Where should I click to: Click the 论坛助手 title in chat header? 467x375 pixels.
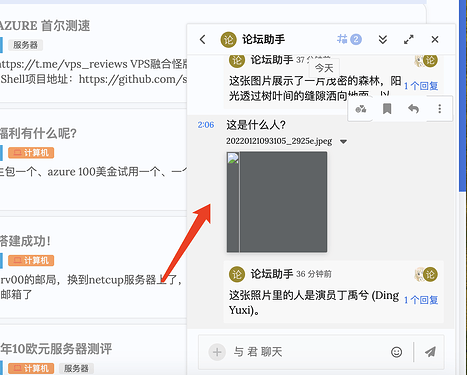tap(263, 40)
